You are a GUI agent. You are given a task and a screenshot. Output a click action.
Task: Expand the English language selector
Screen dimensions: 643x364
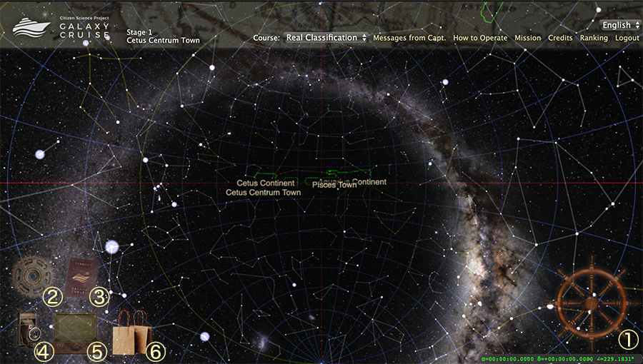(x=620, y=25)
